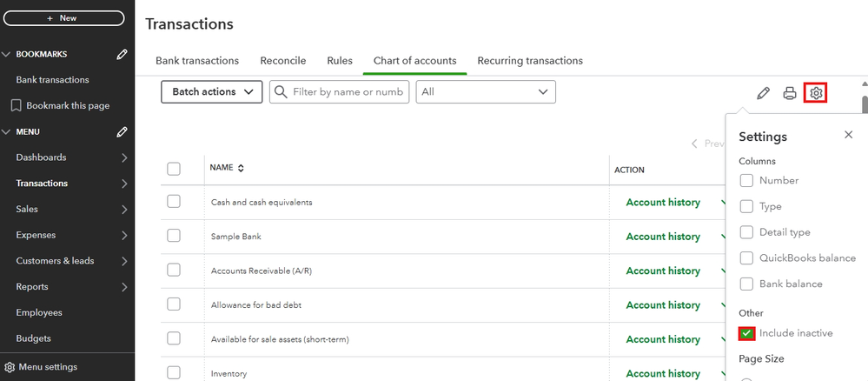
Task: Expand the Sales submenu chevron
Action: click(x=124, y=210)
